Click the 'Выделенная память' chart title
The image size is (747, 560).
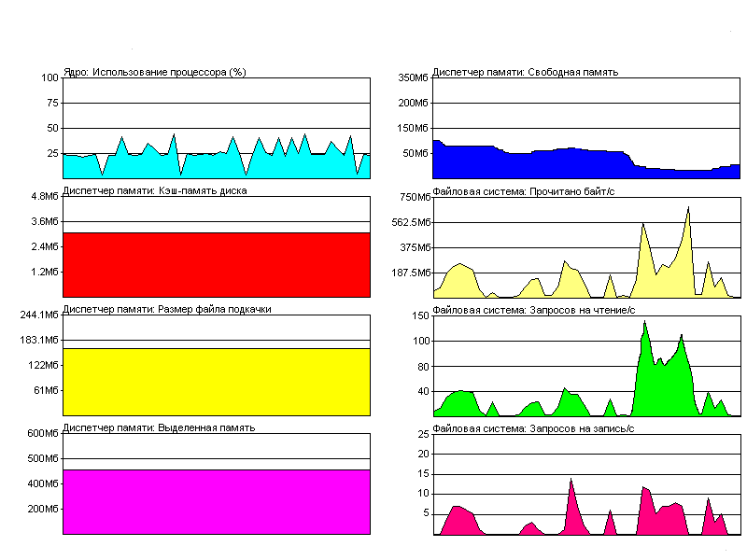[159, 427]
